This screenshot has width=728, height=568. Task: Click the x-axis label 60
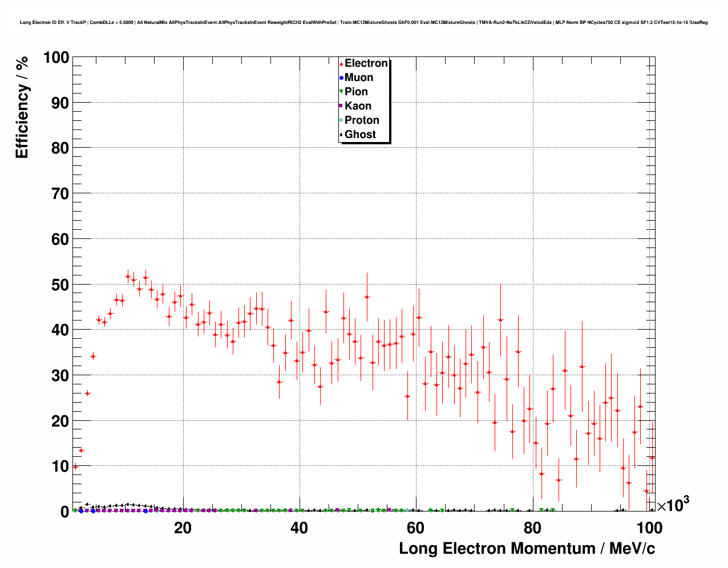416,528
